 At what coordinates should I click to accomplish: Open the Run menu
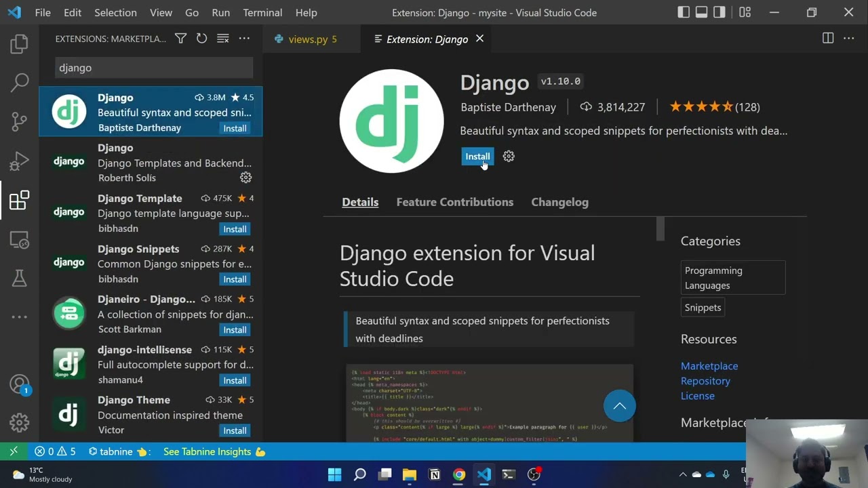[x=220, y=12]
